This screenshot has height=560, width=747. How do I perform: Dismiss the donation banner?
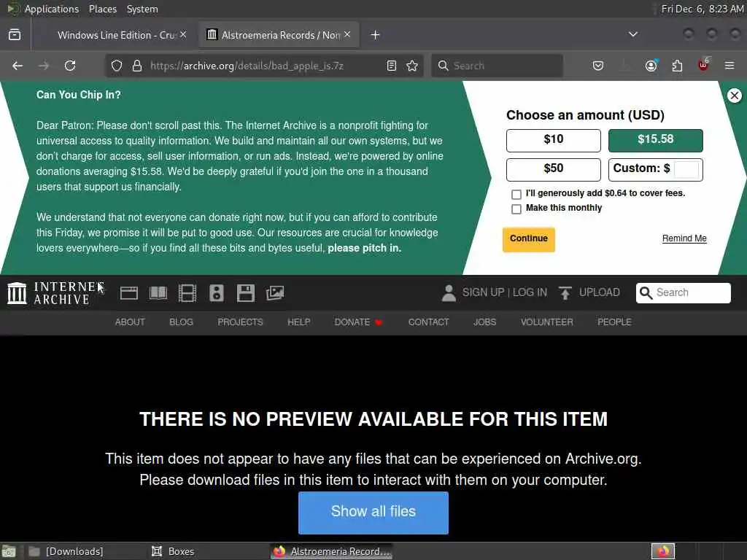click(x=734, y=96)
